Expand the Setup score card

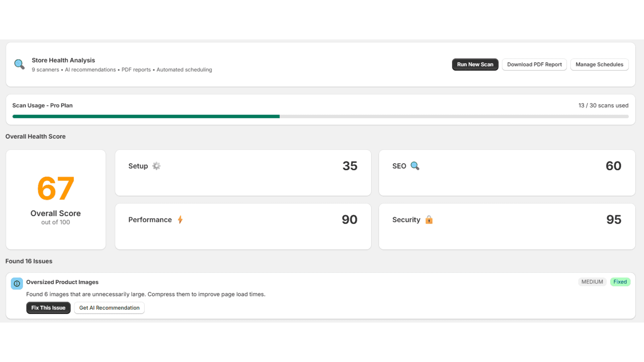[243, 173]
